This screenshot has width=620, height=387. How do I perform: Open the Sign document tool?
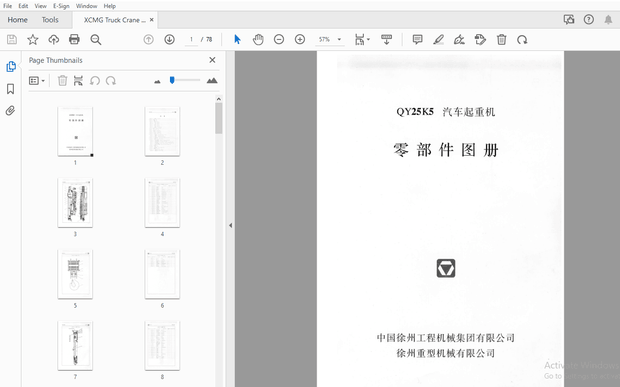459,40
